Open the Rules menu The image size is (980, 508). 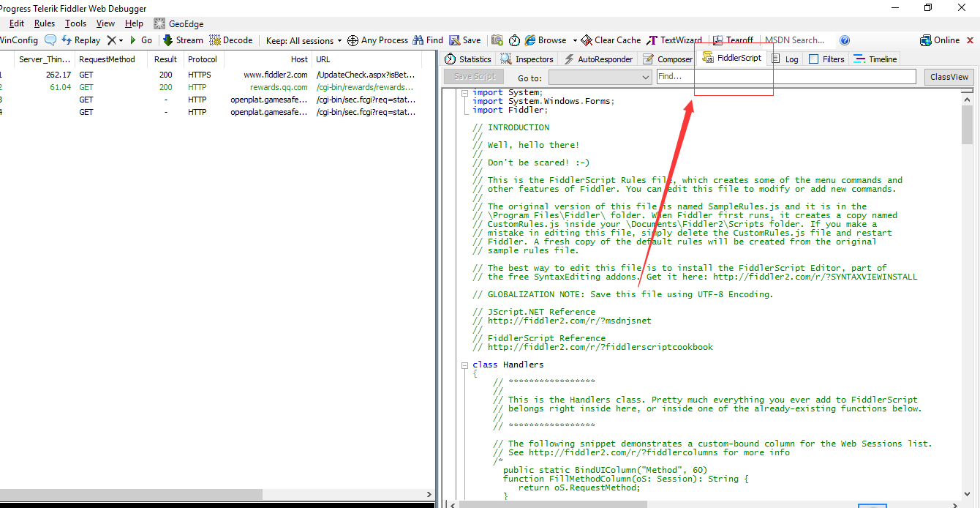click(x=45, y=23)
